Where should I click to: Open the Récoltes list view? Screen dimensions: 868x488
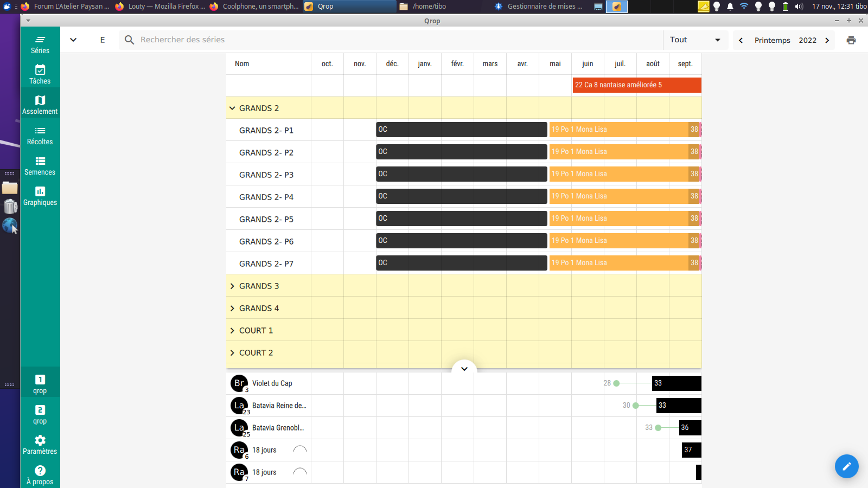40,136
